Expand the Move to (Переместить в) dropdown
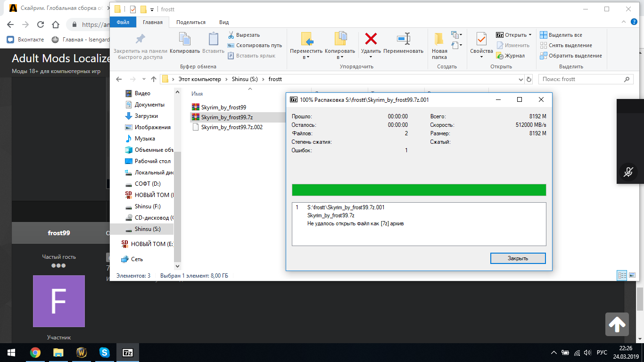Viewport: 644px width, 362px height. pyautogui.click(x=306, y=57)
